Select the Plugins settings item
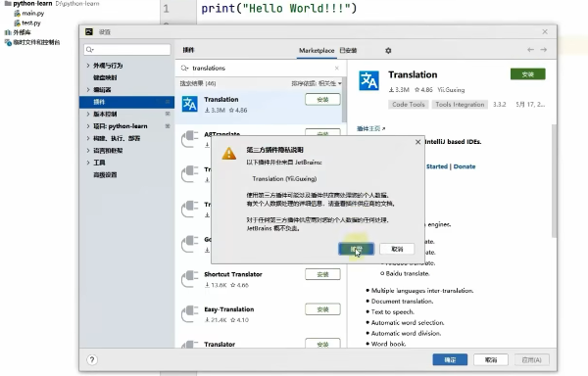 tap(126, 102)
